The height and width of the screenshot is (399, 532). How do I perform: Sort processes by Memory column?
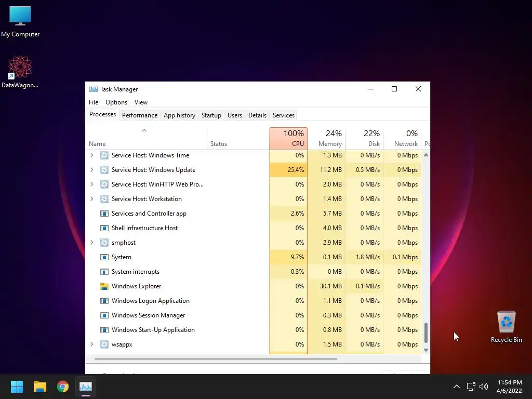pos(326,138)
